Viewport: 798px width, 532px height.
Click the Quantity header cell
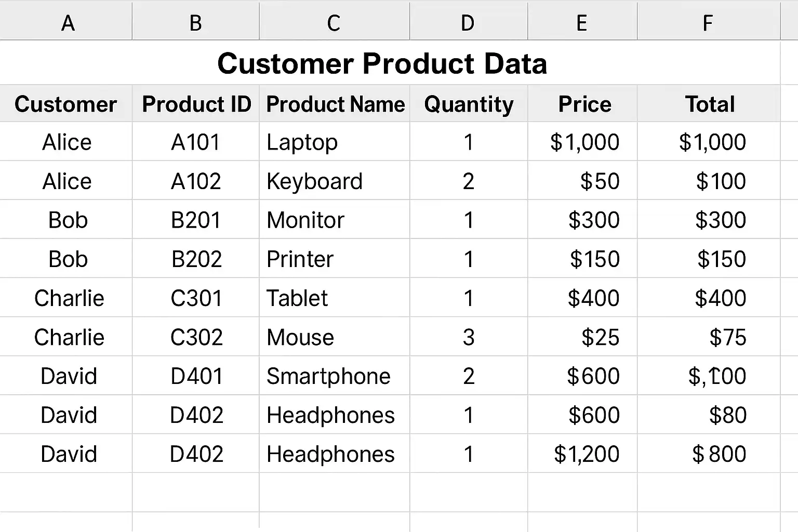[469, 104]
